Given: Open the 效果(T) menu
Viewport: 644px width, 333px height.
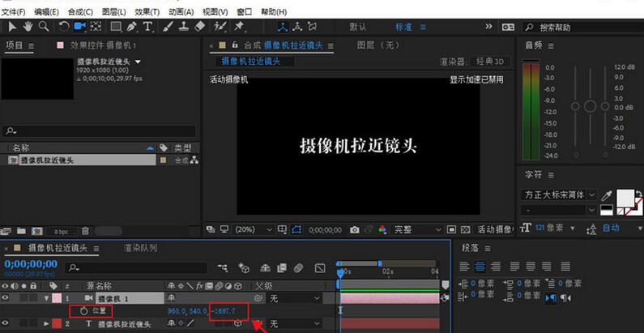Looking at the screenshot, I should pos(147,11).
